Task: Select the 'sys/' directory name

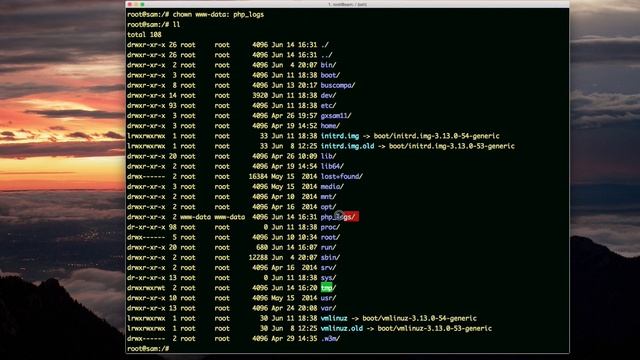Action: coord(328,278)
